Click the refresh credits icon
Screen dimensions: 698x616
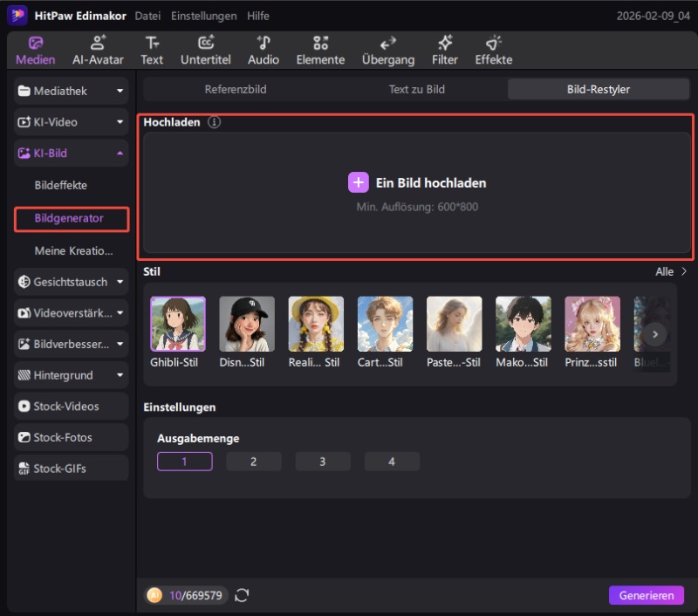242,595
